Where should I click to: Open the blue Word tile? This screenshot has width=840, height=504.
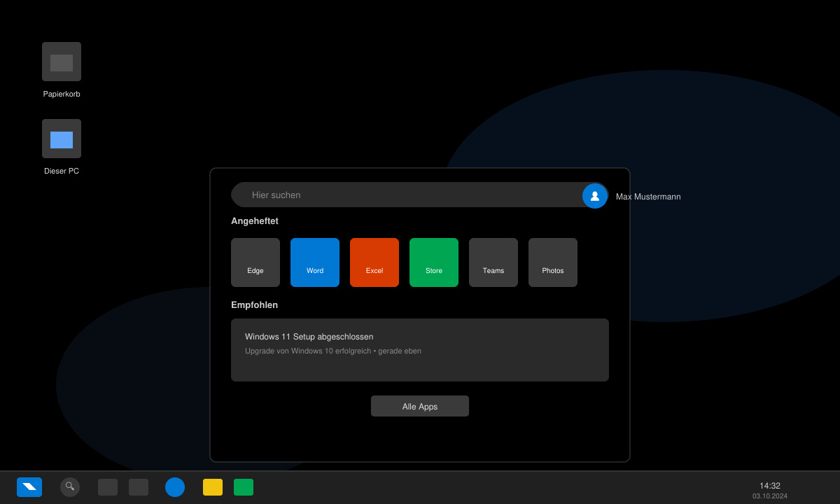click(x=315, y=262)
